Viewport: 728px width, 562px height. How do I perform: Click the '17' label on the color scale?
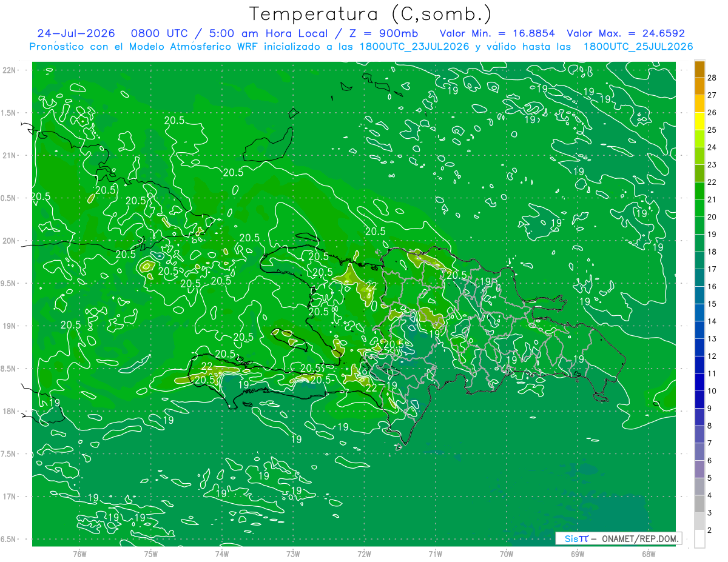[x=712, y=269]
